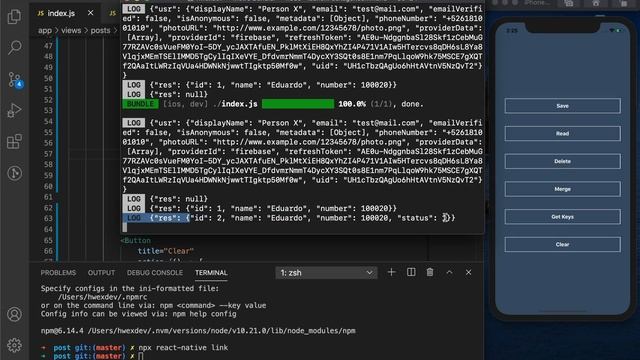Tap the Get Keys button in simulator
Image resolution: width=640 pixels, height=360 pixels.
pos(562,217)
